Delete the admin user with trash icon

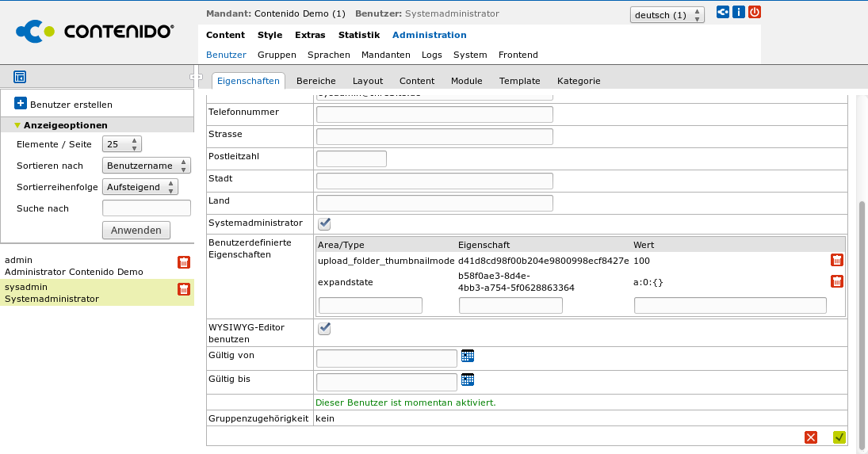pos(184,262)
